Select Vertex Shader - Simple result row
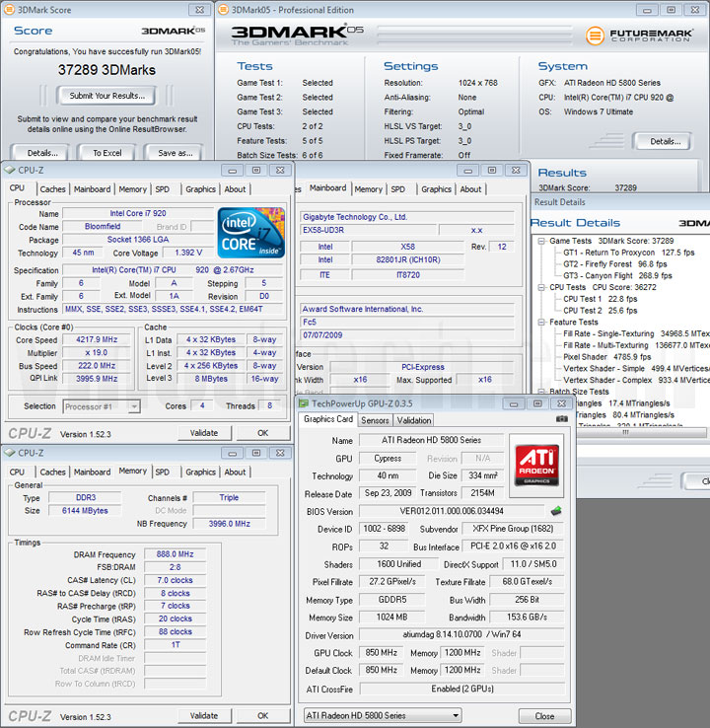710x728 pixels. point(636,369)
